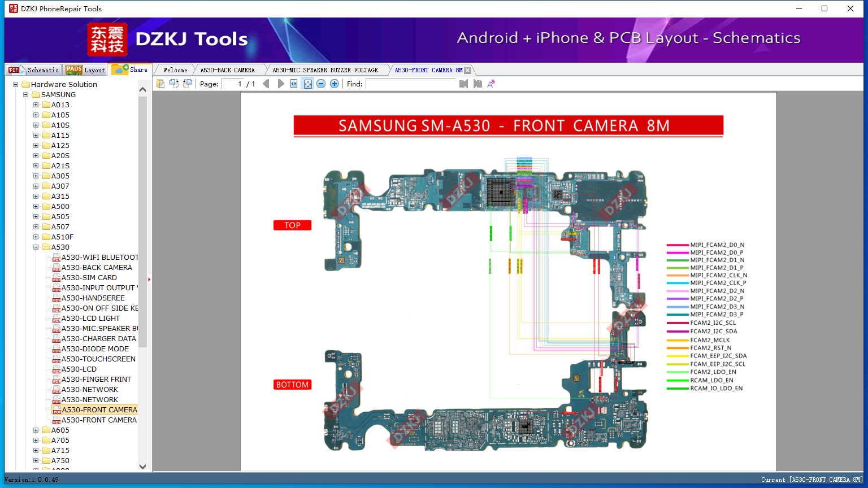Image resolution: width=868 pixels, height=488 pixels.
Task: Switch to the Welcome document tab
Action: point(175,70)
